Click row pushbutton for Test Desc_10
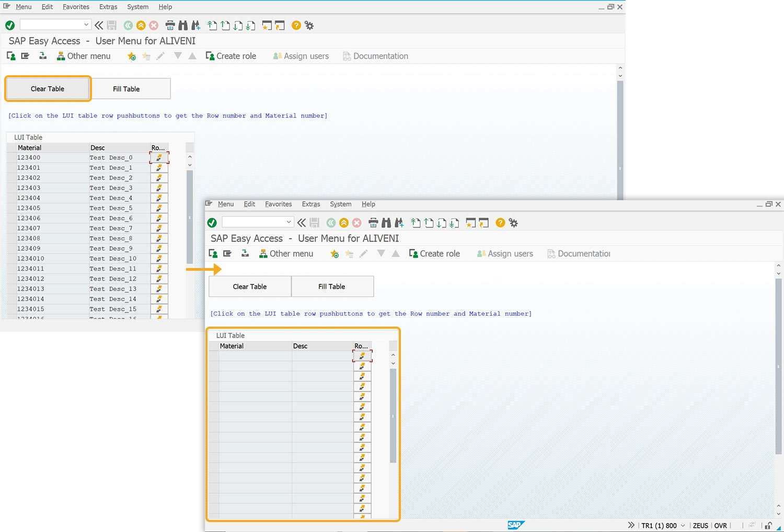 pyautogui.click(x=159, y=258)
